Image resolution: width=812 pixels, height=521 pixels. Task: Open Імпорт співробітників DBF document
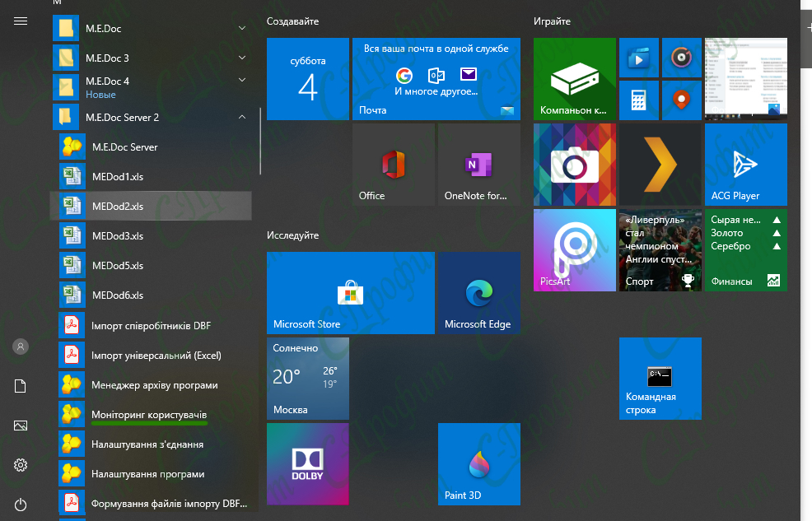152,325
